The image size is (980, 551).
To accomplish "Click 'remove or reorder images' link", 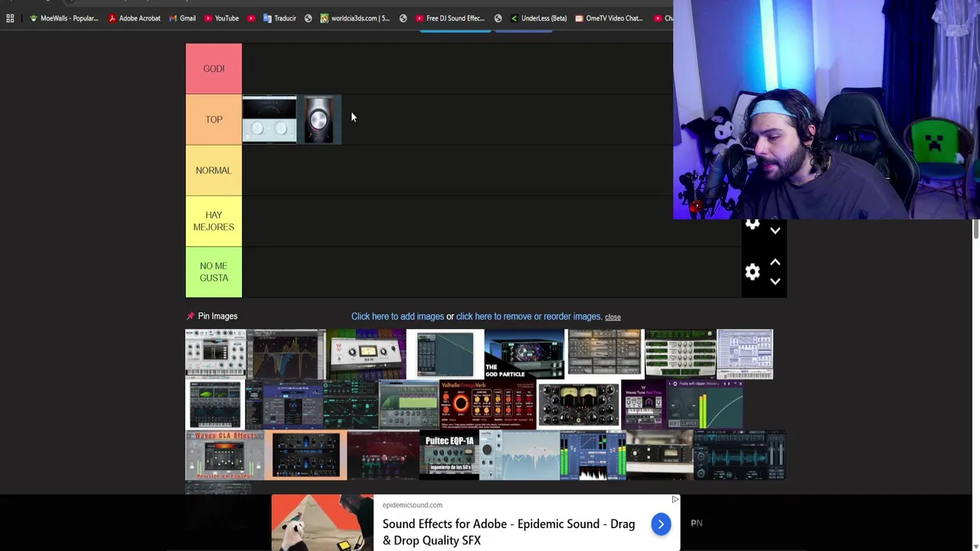I will click(528, 316).
